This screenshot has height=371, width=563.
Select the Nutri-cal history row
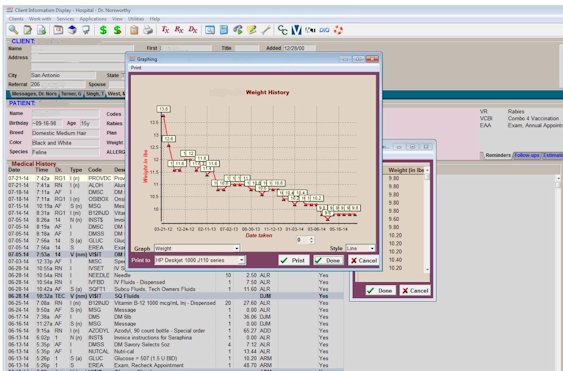(x=175, y=351)
